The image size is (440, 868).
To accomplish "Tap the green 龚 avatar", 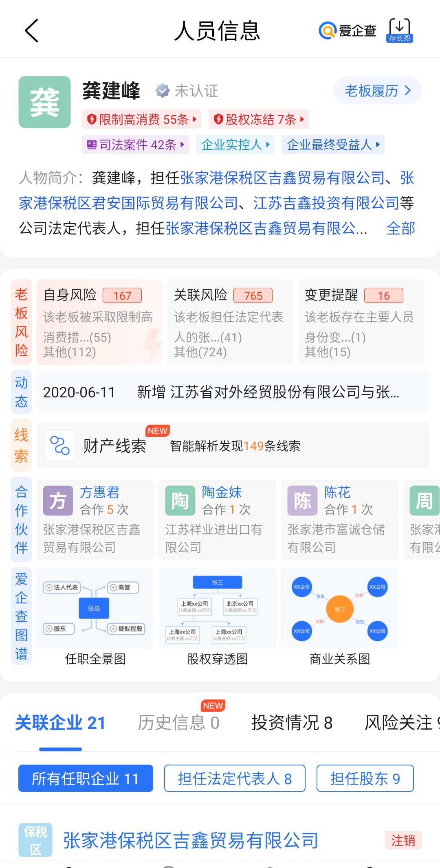I will (x=45, y=102).
